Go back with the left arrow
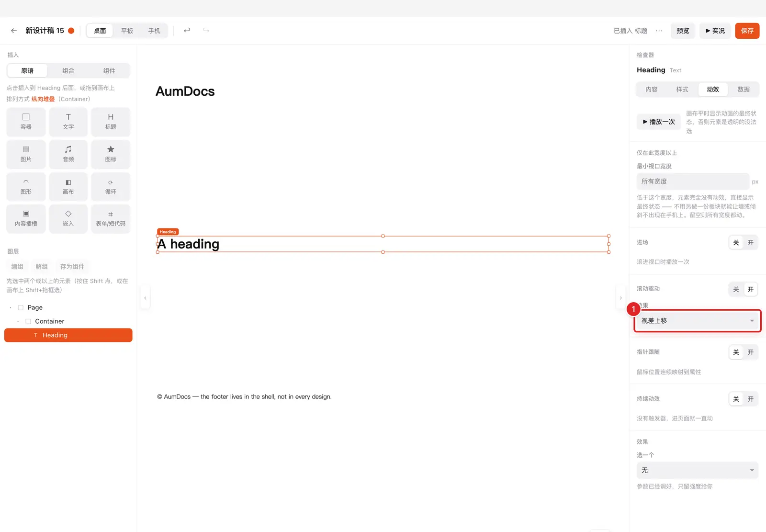 click(14, 31)
